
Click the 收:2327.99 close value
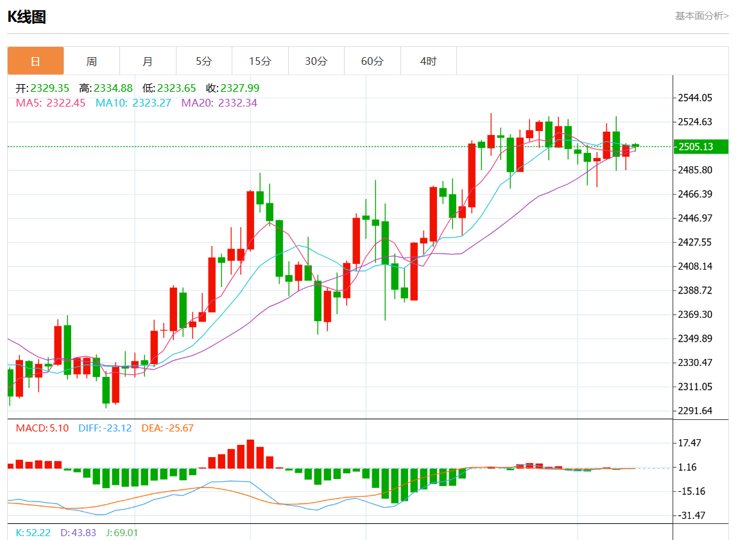click(233, 88)
